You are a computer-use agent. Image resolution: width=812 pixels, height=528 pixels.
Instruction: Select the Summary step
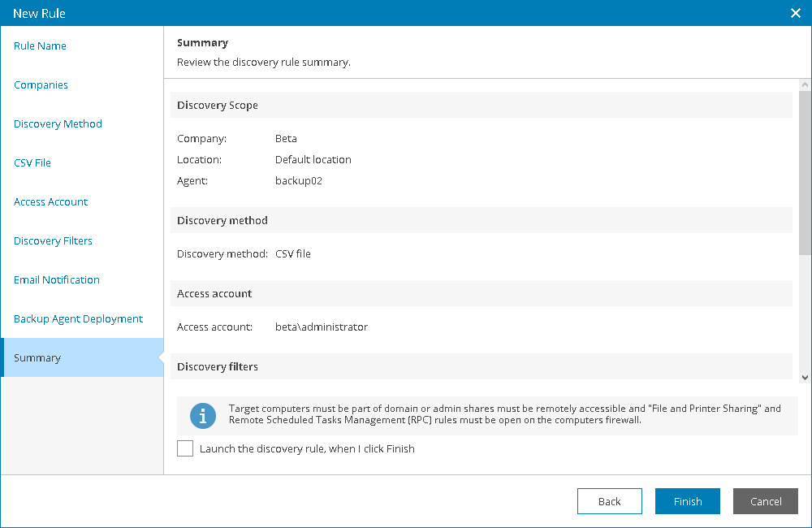coord(82,357)
